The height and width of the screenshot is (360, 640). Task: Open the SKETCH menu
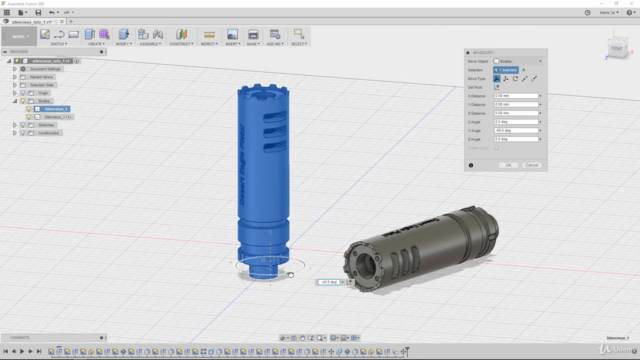pos(59,44)
